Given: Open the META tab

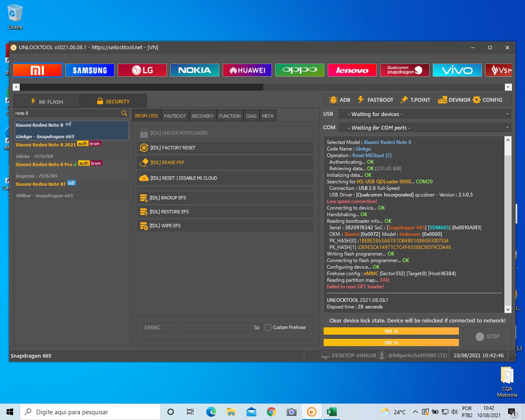Looking at the screenshot, I should coord(268,116).
